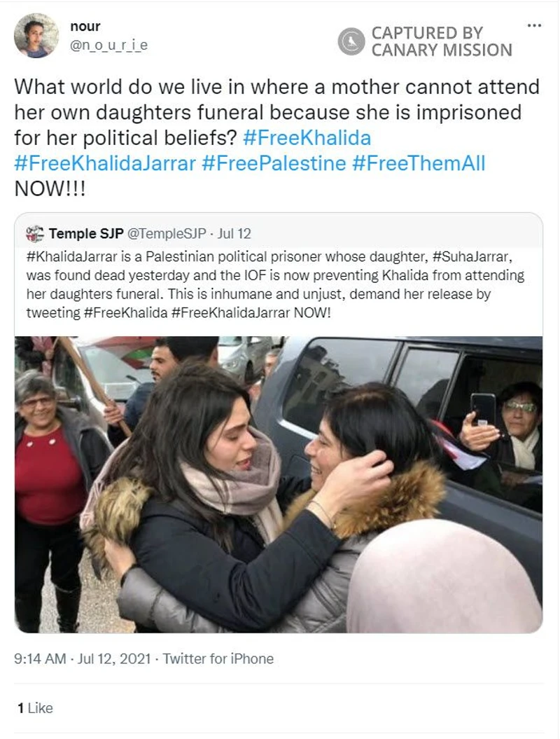Click the #FreeKhalida hashtag in main tweet
The width and height of the screenshot is (560, 739).
pos(307,138)
